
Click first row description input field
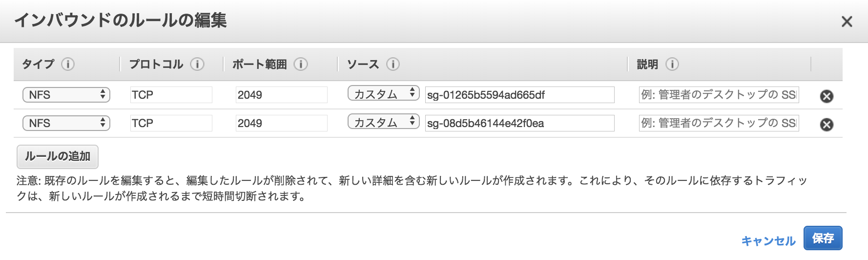coord(719,95)
